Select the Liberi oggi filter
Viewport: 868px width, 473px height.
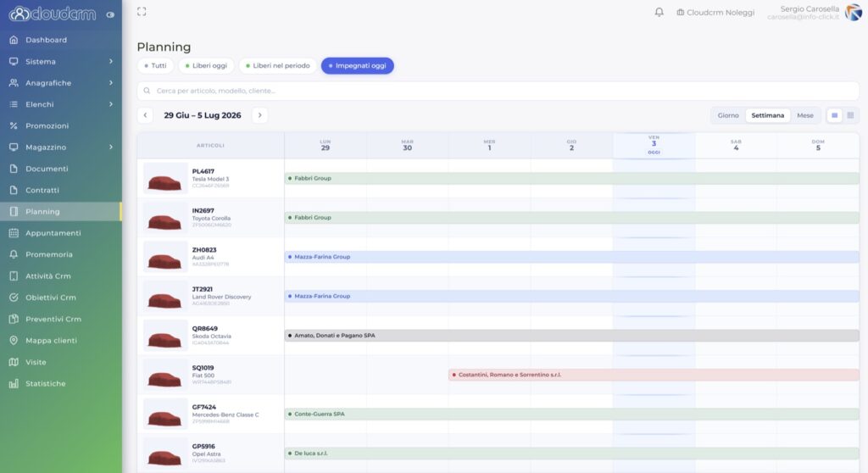tap(207, 65)
